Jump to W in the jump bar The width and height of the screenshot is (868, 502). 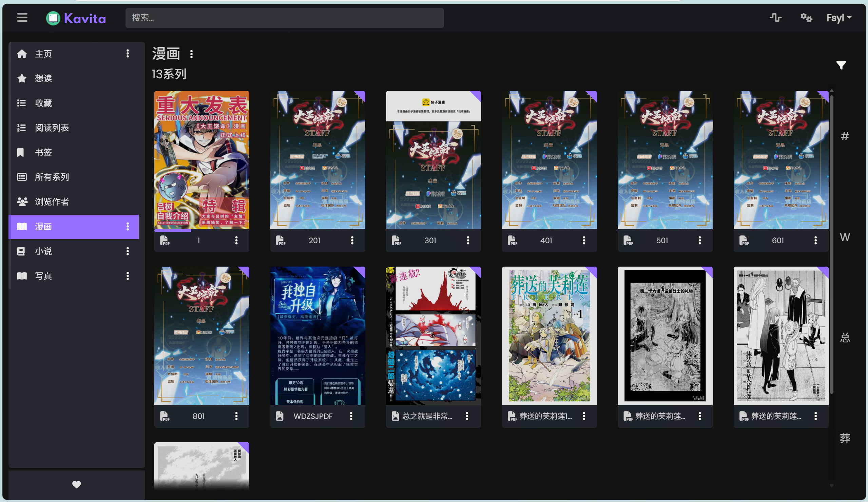pos(845,237)
